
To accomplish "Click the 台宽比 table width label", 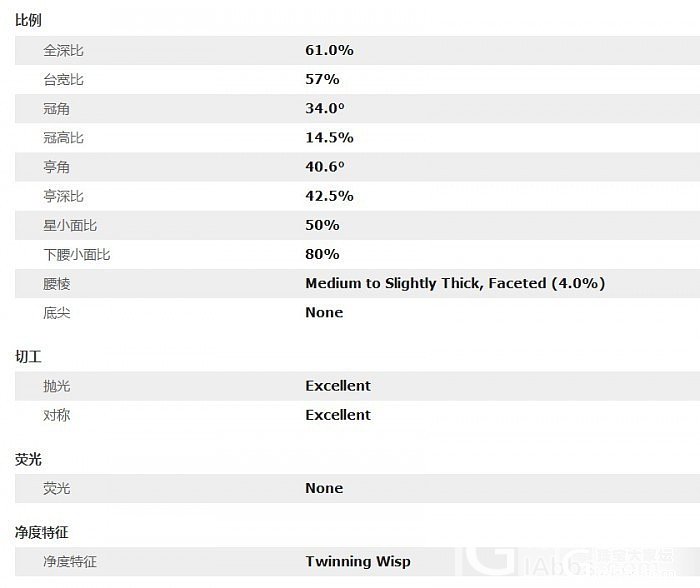I will 63,79.
